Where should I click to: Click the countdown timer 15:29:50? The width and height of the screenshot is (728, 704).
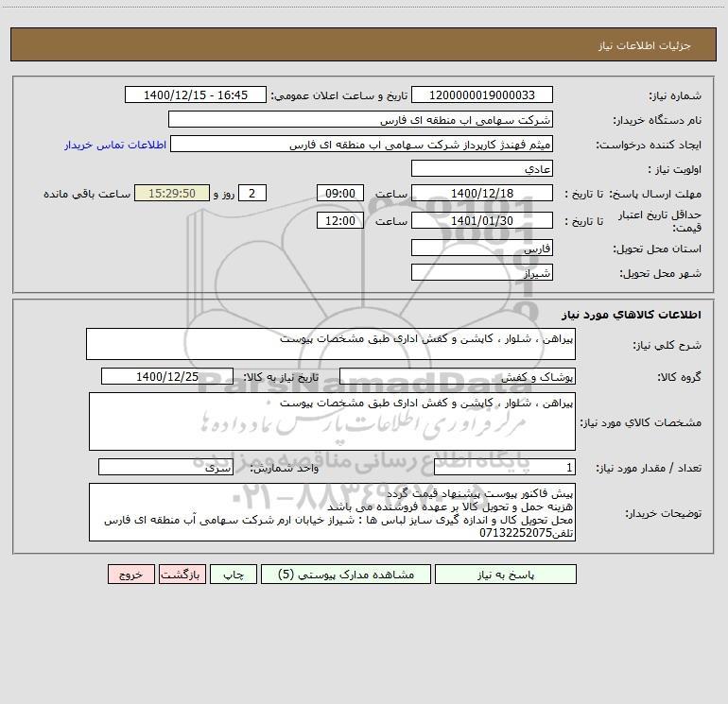(x=172, y=193)
